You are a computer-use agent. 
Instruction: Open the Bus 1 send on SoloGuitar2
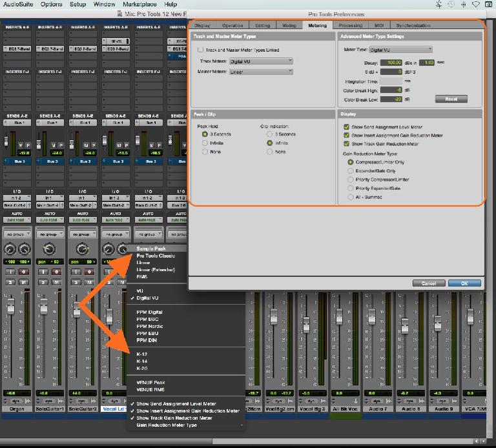tap(83, 123)
